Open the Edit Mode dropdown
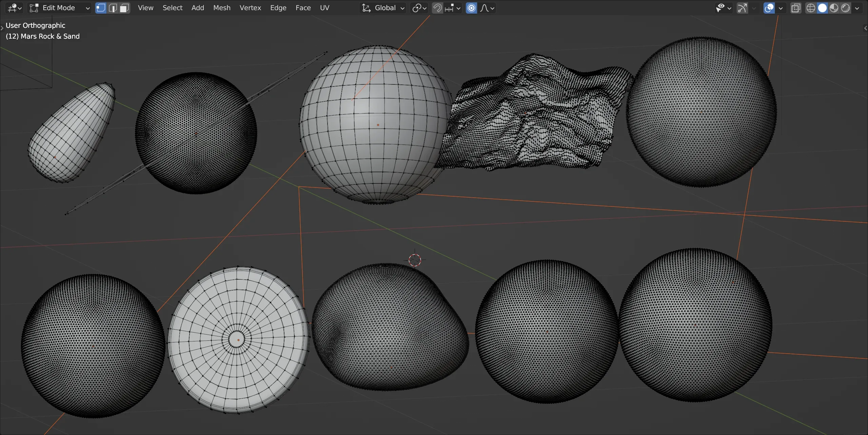Viewport: 868px width, 435px height. coord(60,8)
